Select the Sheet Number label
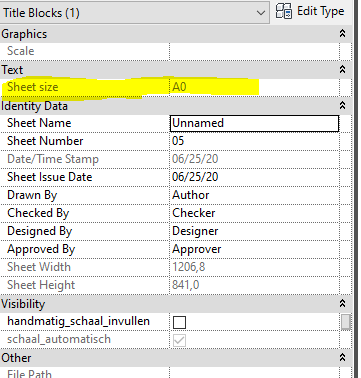 pos(45,141)
